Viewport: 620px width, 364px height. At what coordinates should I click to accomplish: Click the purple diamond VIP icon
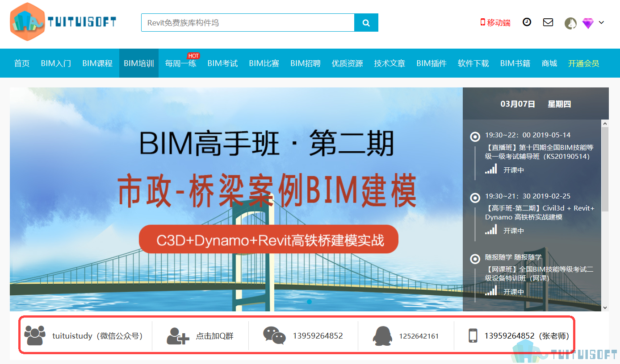[588, 23]
